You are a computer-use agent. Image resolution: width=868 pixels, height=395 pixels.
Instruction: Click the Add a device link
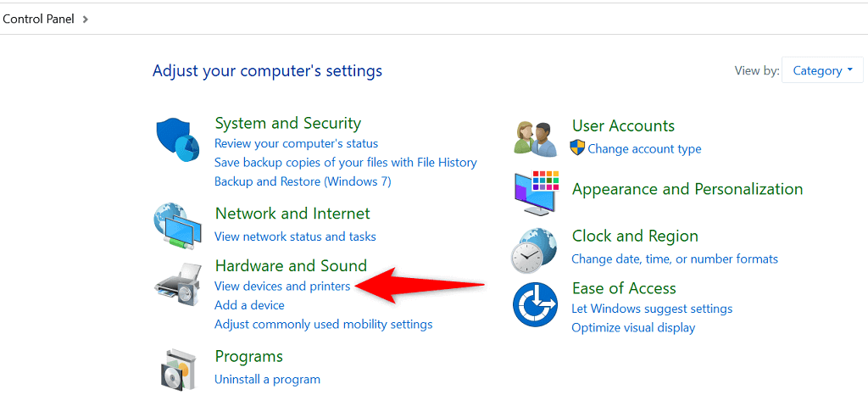(x=249, y=305)
